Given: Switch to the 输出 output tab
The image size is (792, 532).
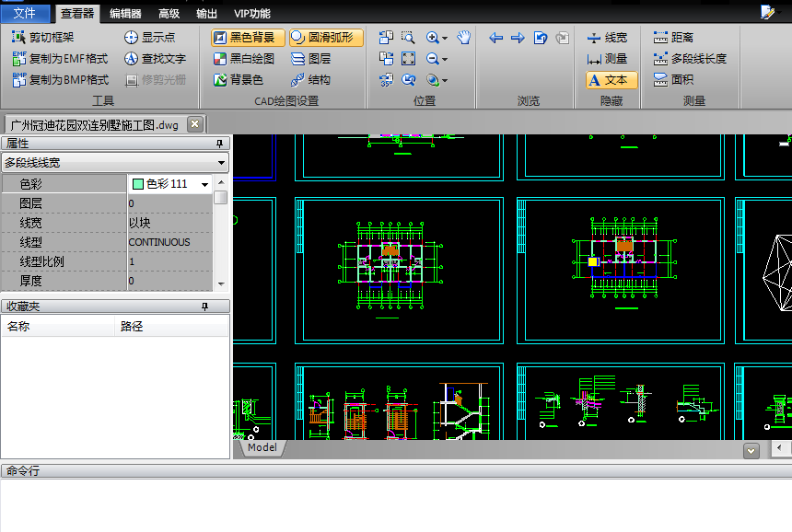Looking at the screenshot, I should point(206,14).
